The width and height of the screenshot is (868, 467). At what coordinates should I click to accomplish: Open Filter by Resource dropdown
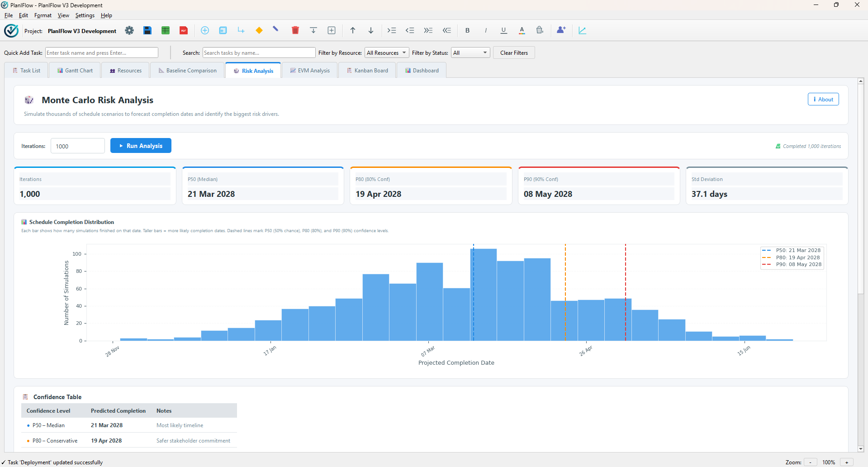coord(387,53)
